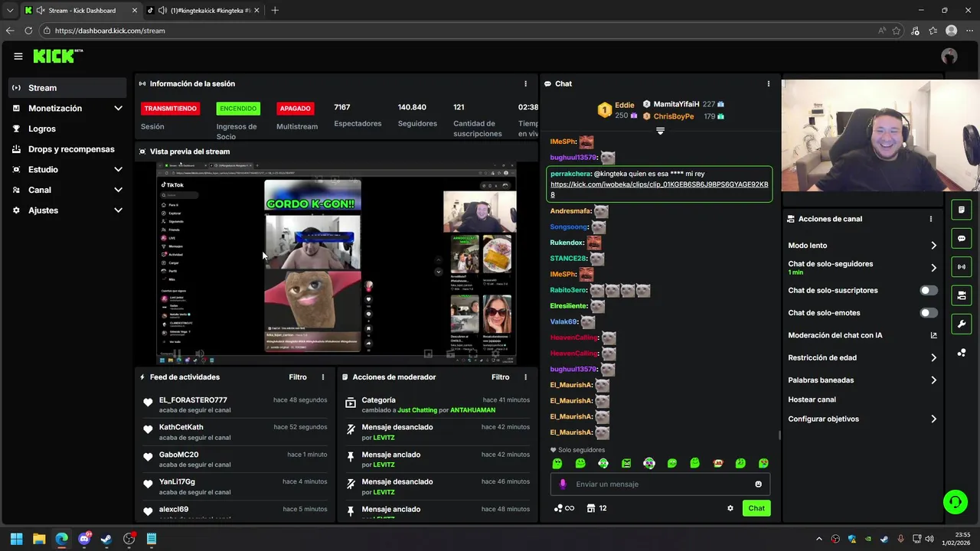
Task: Open Acciones de moderador three-dot options
Action: (525, 377)
